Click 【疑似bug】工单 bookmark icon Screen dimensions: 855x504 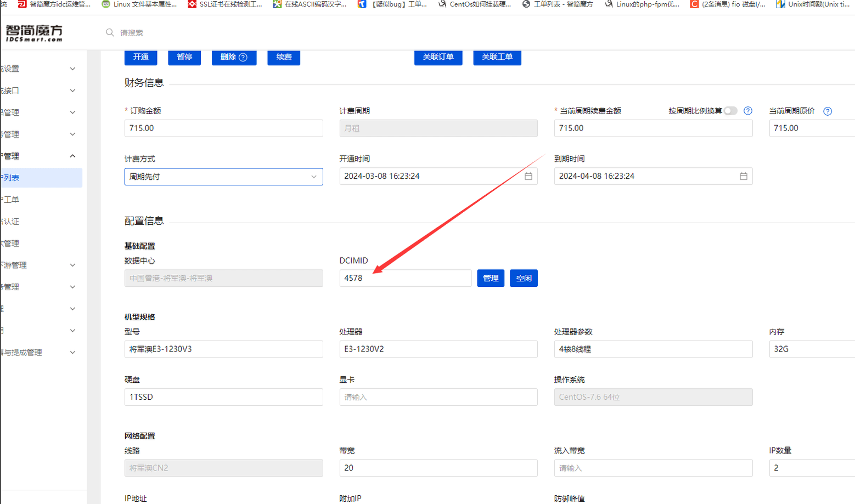tap(362, 4)
